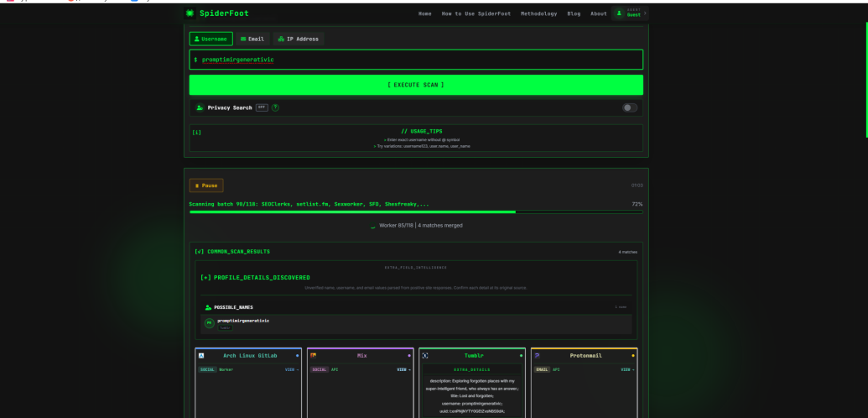
Task: Click the page vertical scrollbar
Action: pyautogui.click(x=866, y=79)
